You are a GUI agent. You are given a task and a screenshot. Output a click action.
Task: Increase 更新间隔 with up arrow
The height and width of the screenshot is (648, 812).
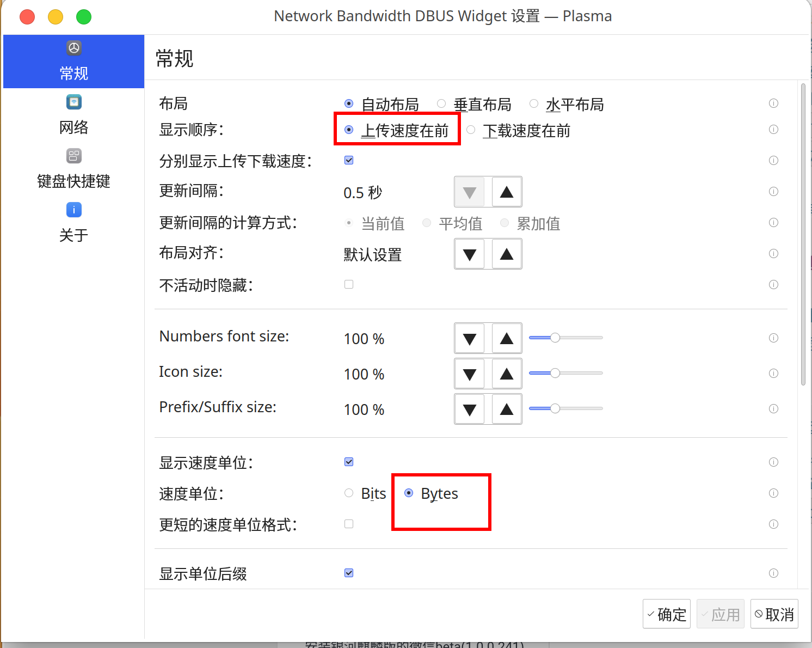click(507, 192)
